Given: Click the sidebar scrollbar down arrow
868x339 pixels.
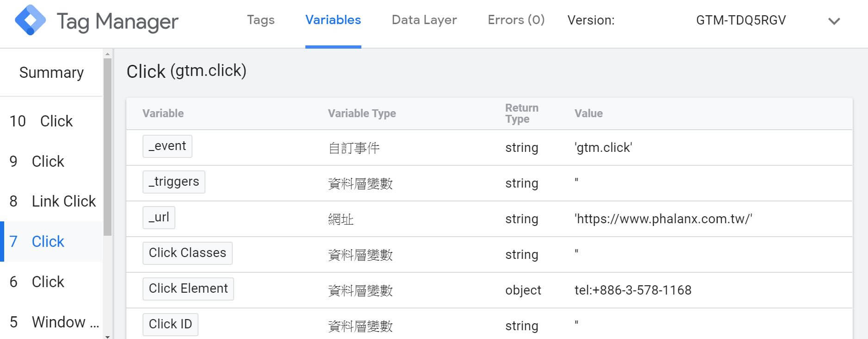Looking at the screenshot, I should pyautogui.click(x=108, y=336).
